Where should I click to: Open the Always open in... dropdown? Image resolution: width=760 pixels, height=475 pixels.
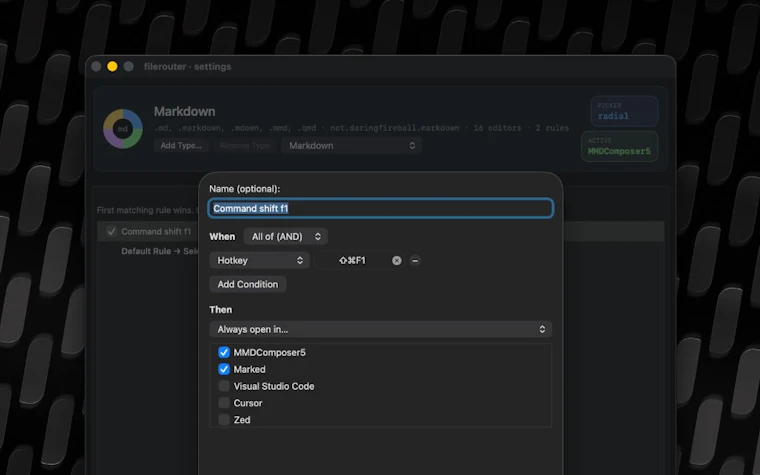point(380,329)
